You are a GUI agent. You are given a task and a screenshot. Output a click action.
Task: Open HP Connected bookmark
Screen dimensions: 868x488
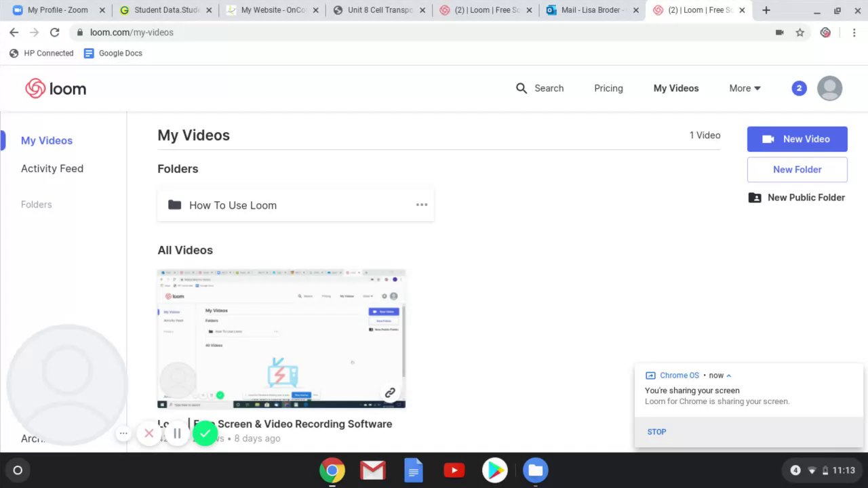[41, 53]
